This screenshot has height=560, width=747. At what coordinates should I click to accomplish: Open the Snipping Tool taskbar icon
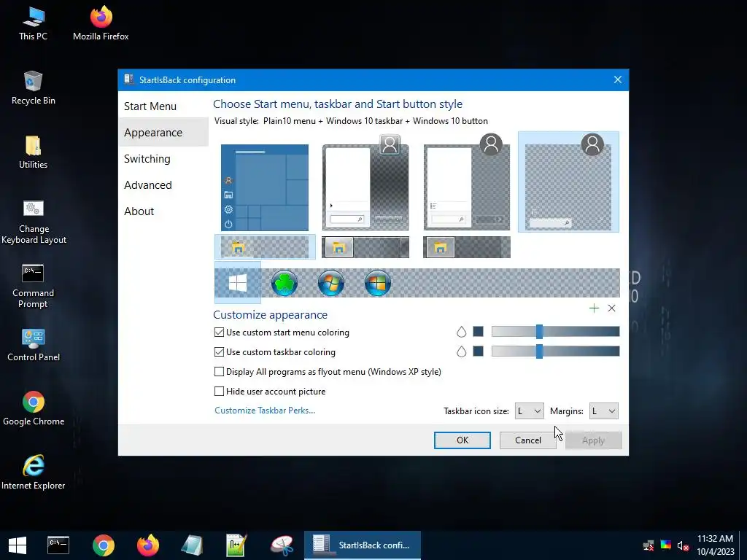click(282, 545)
